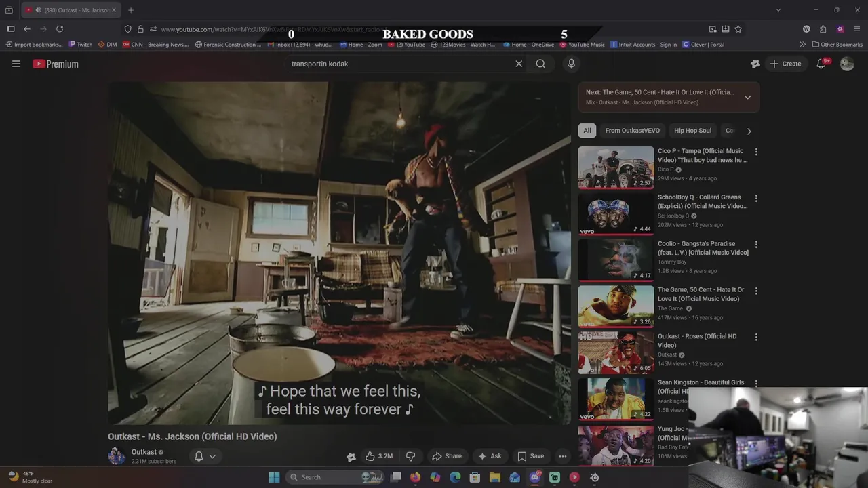Play Cico P Tampa thumbnail
Image resolution: width=868 pixels, height=488 pixels.
click(616, 167)
